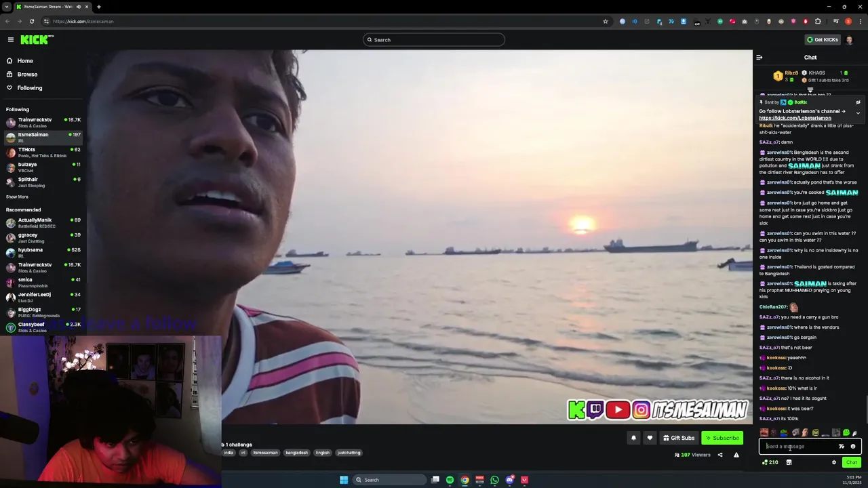Open Classybeef recommended channel
868x488 pixels.
click(43, 327)
